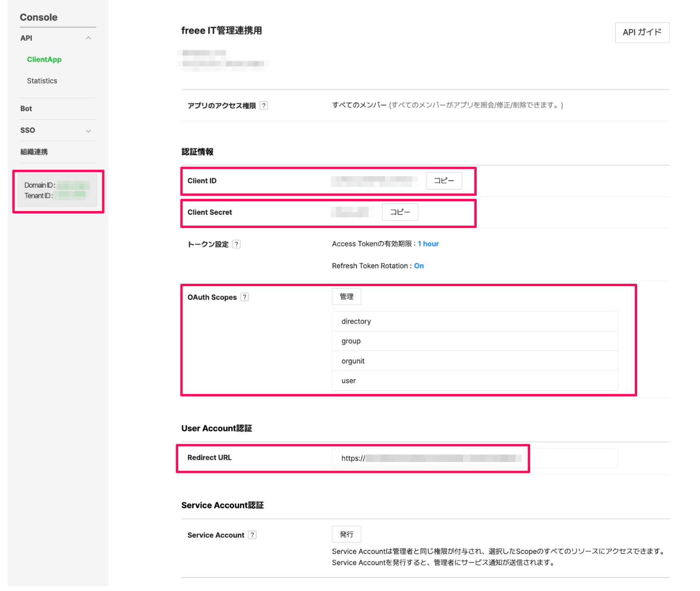This screenshot has width=700, height=591.
Task: Click the 1 hour token expiry link
Action: tap(428, 244)
